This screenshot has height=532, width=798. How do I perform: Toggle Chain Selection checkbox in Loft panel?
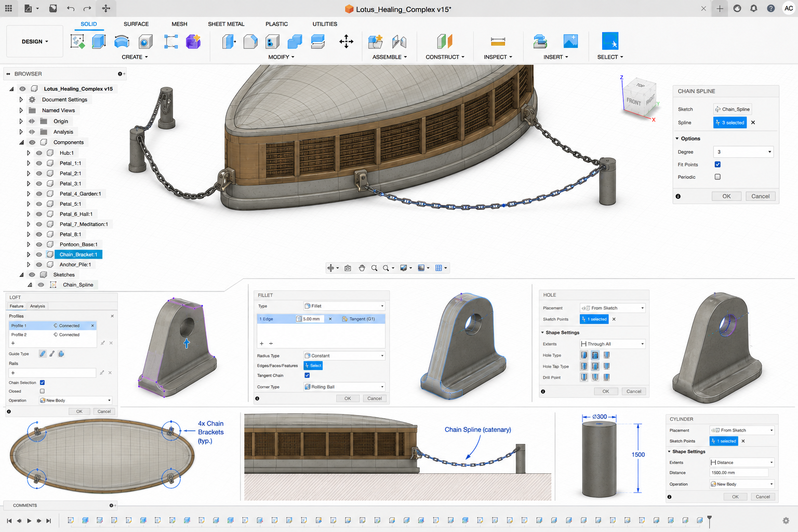coord(42,383)
